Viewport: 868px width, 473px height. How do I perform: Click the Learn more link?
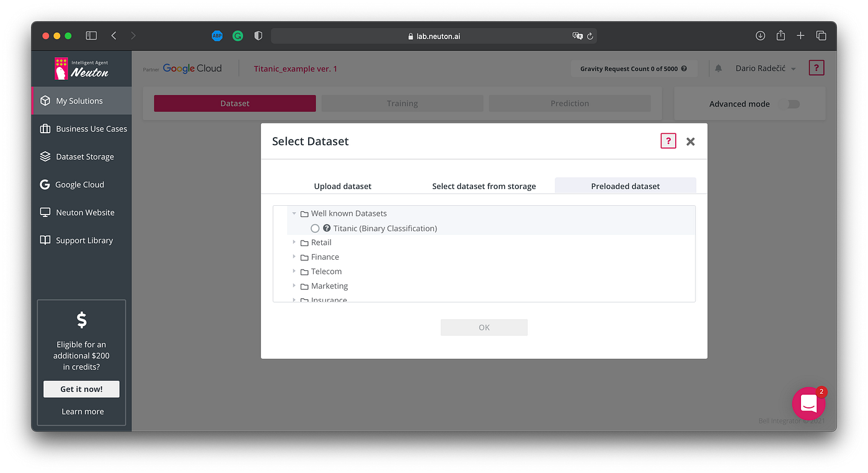(82, 411)
